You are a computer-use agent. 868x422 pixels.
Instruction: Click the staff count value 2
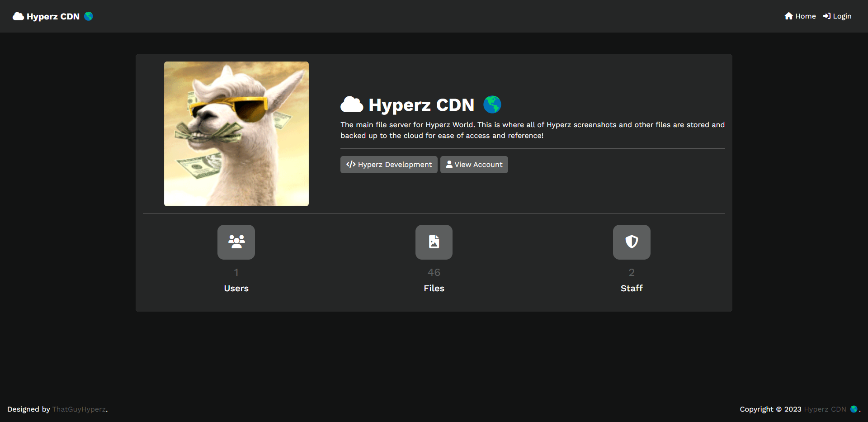[632, 272]
